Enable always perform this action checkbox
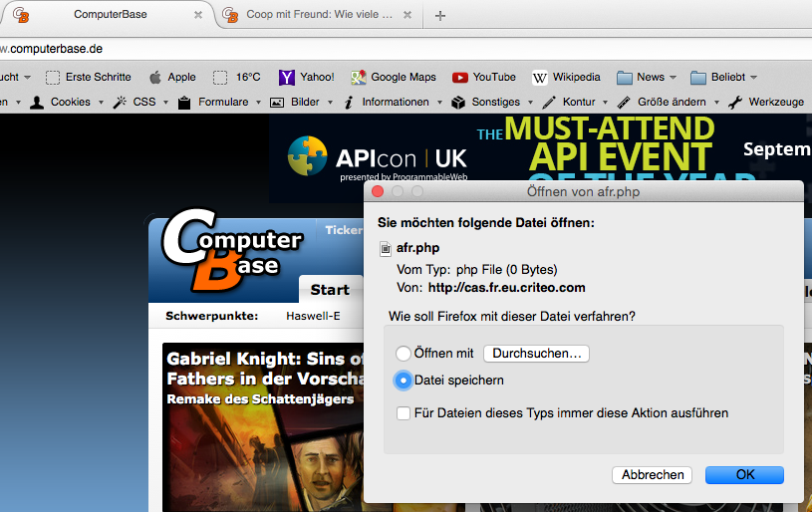This screenshot has height=512, width=812. (x=403, y=413)
